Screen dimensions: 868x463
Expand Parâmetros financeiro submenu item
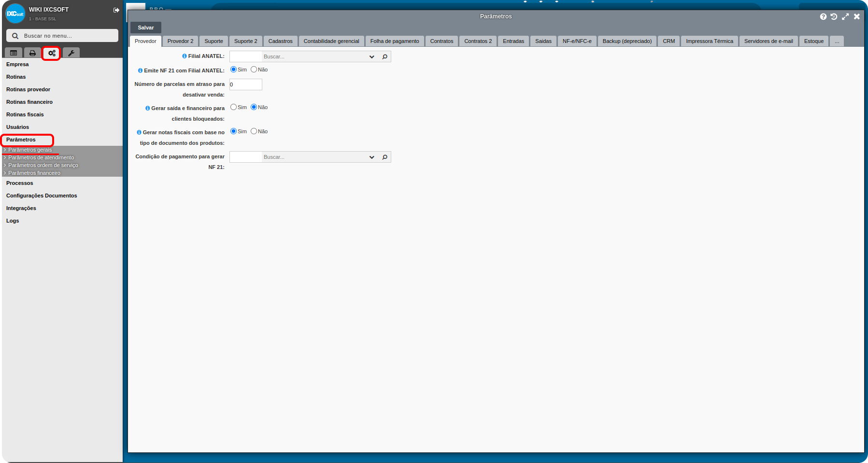[x=34, y=173]
